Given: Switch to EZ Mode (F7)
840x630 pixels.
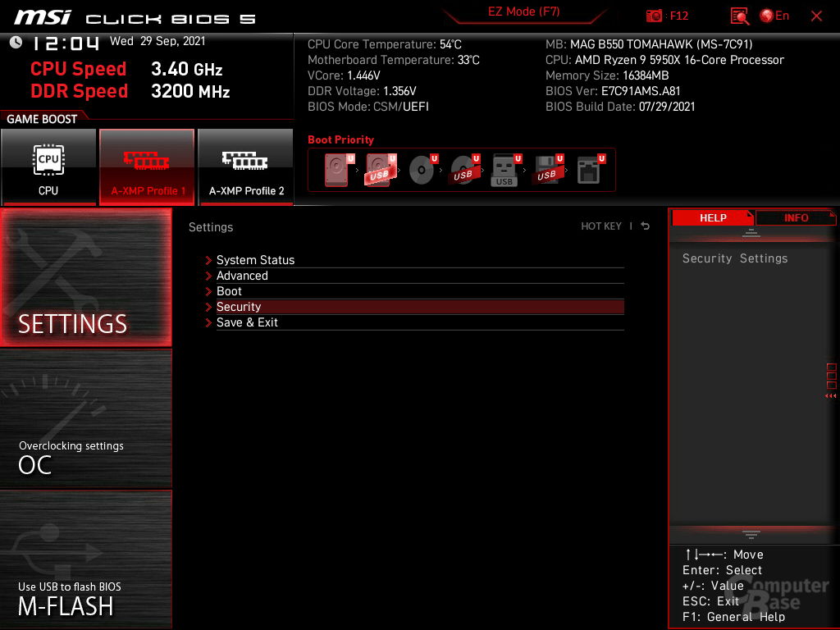Looking at the screenshot, I should click(523, 11).
